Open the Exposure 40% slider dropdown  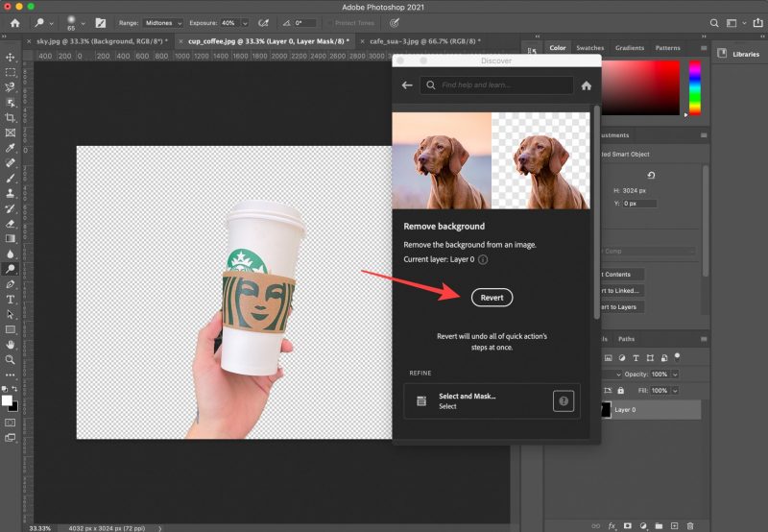[x=246, y=23]
